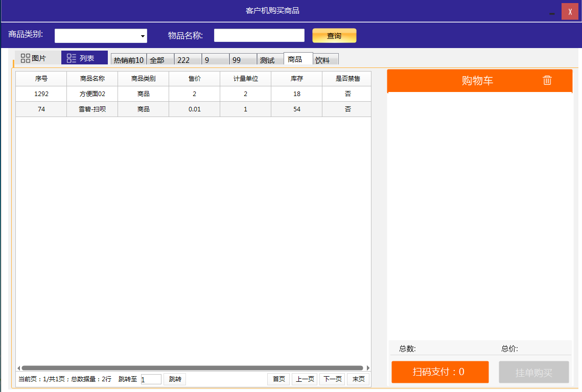The width and height of the screenshot is (582, 392).
Task: Switch to 图片 grid view
Action: 33,58
